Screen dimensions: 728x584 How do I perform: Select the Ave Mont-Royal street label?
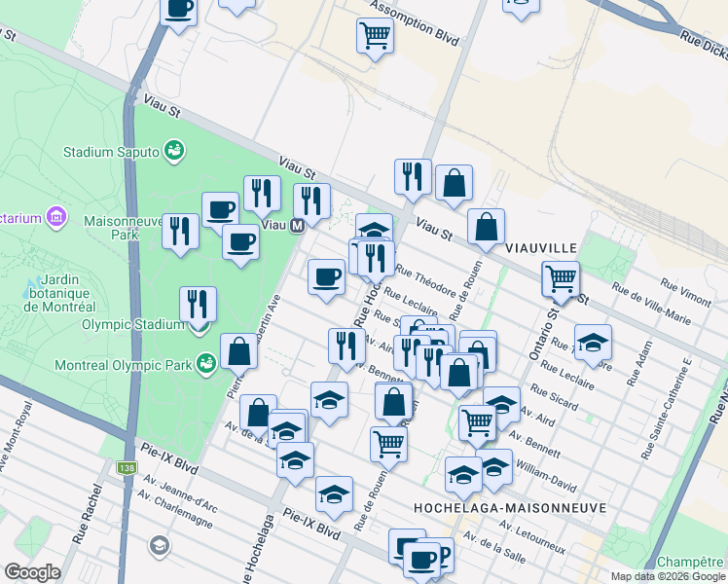tap(18, 435)
